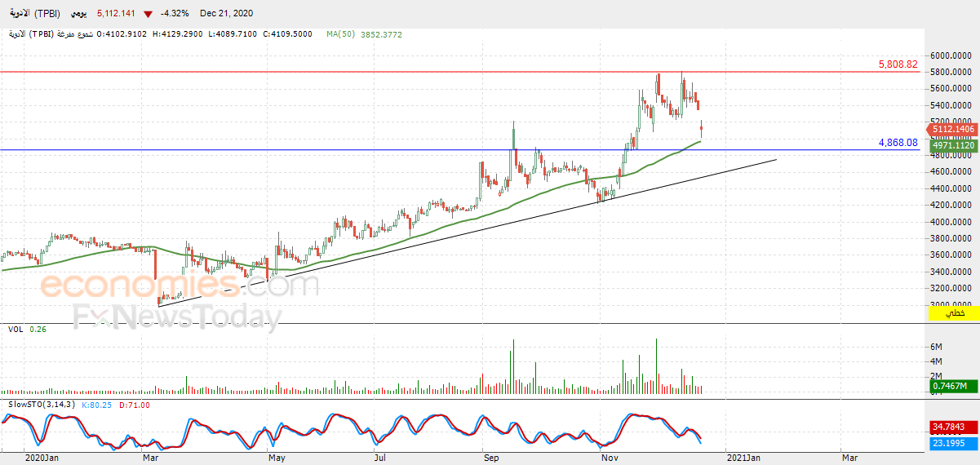Click the green 4971.1120 moving average tag
Viewport: 980px width, 465px height.
point(952,145)
